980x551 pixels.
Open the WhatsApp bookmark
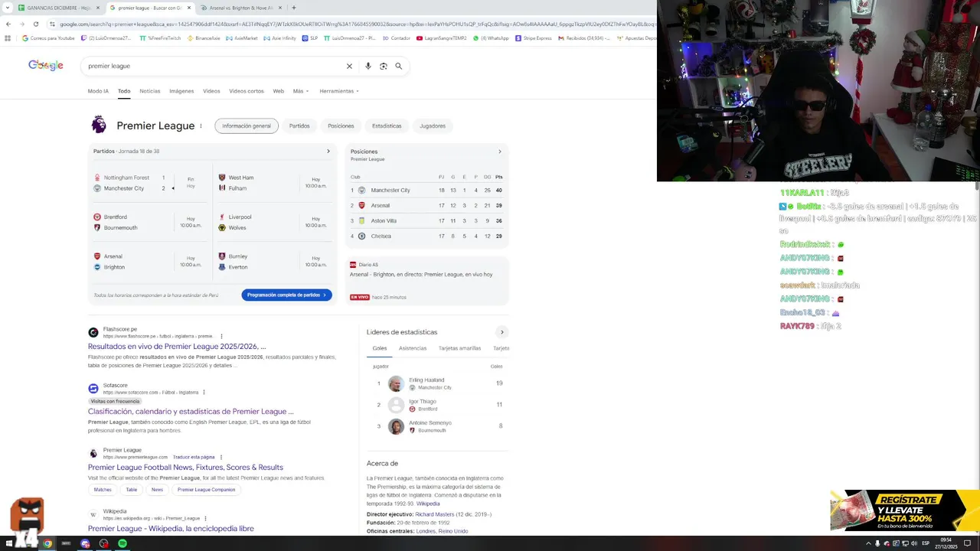(491, 37)
